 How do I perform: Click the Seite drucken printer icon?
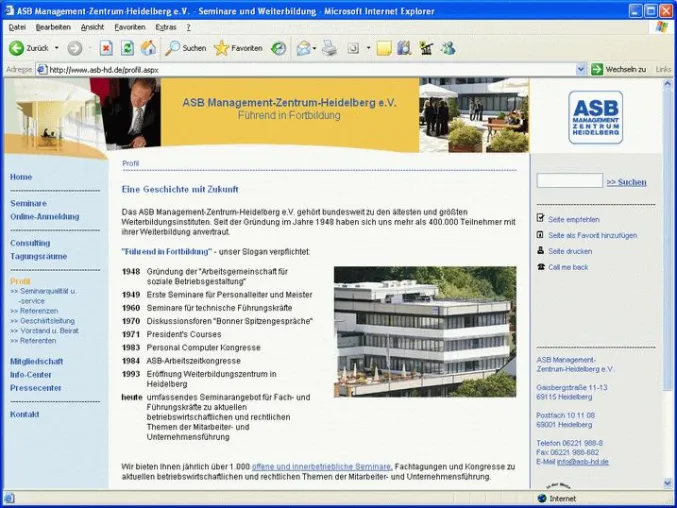[540, 250]
